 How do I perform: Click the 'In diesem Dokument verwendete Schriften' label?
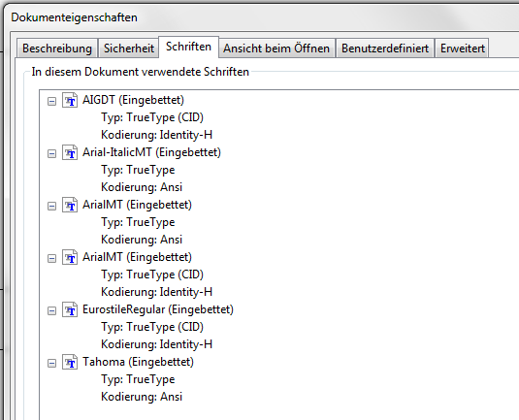[x=140, y=72]
